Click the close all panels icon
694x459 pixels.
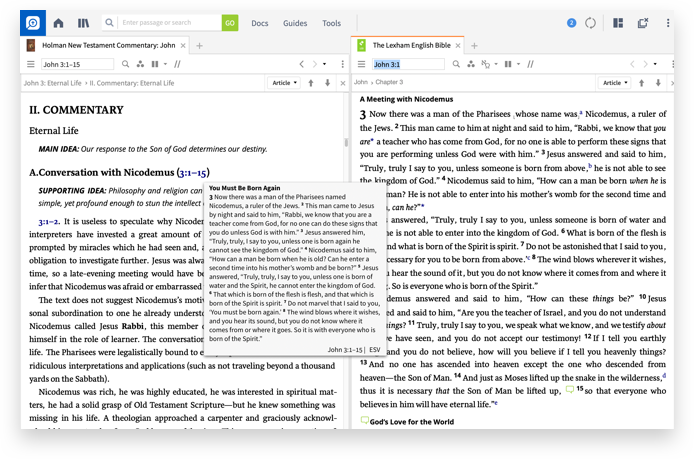pyautogui.click(x=643, y=23)
